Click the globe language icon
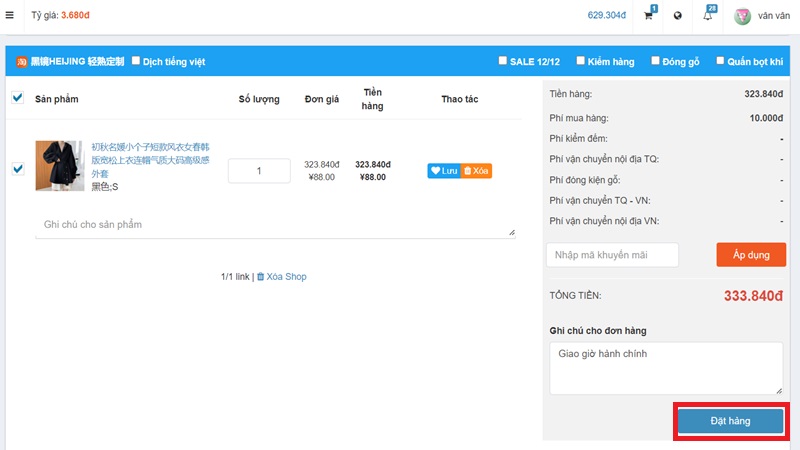Screen dimensions: 800x450 (x=678, y=16)
